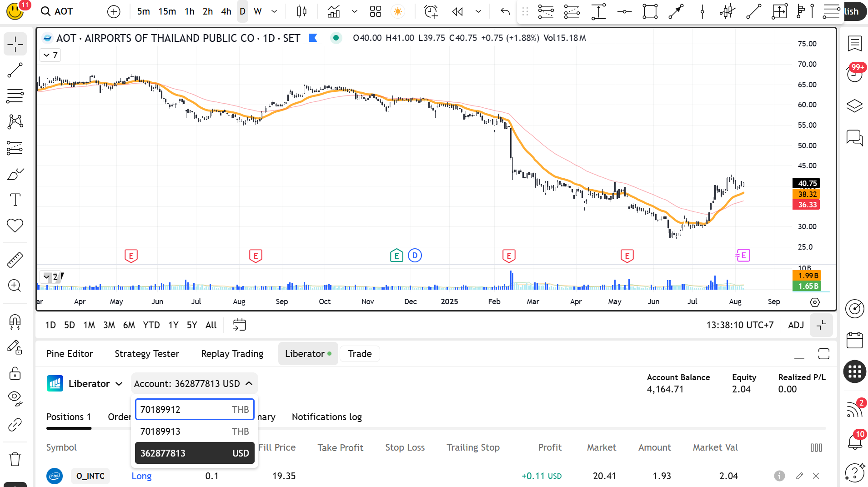Toggle lock all drawings
The width and height of the screenshot is (868, 487).
point(15,373)
